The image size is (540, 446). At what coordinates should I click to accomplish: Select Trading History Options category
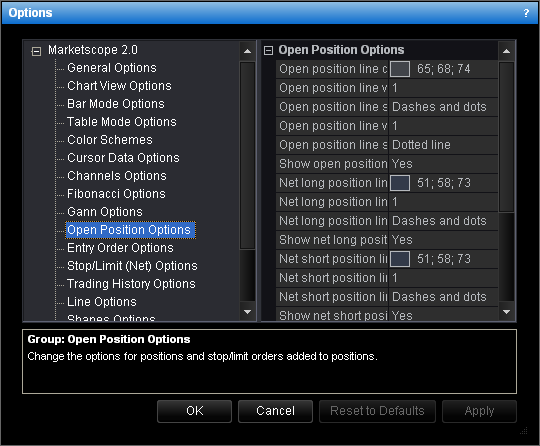[x=131, y=284]
